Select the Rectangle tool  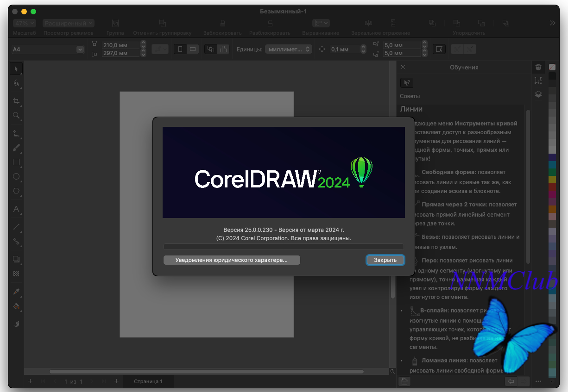[x=16, y=162]
